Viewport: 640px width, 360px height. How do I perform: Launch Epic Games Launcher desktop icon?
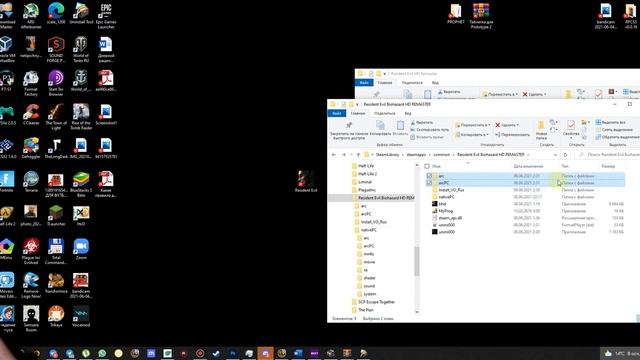pos(106,16)
